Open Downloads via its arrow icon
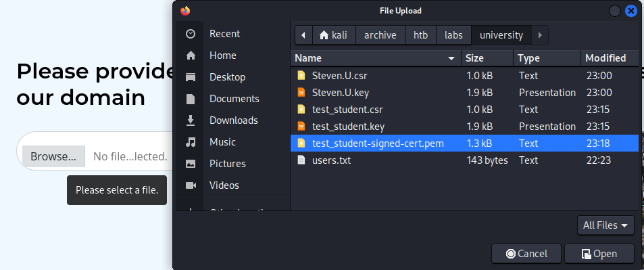The image size is (644, 270). click(191, 120)
